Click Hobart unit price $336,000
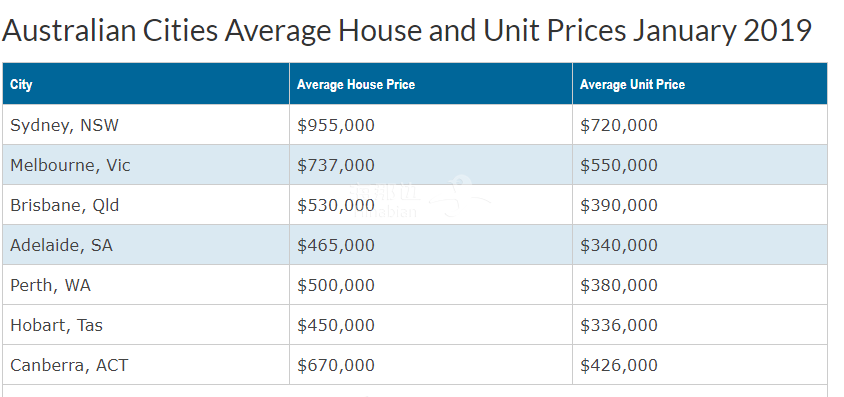The height and width of the screenshot is (397, 844). coord(618,325)
